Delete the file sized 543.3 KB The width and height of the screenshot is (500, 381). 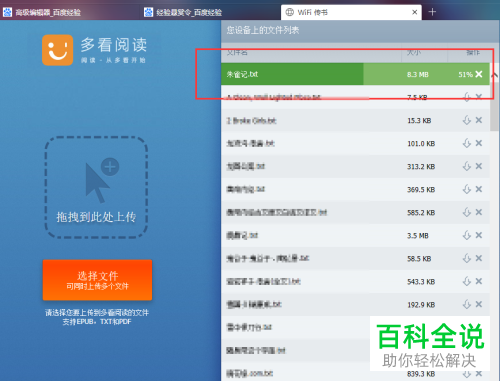(x=479, y=281)
